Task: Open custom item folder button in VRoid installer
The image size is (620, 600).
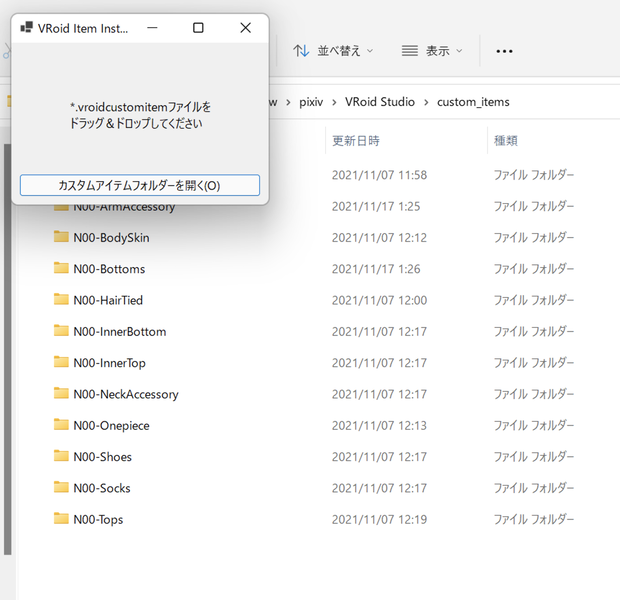Action: coord(140,185)
